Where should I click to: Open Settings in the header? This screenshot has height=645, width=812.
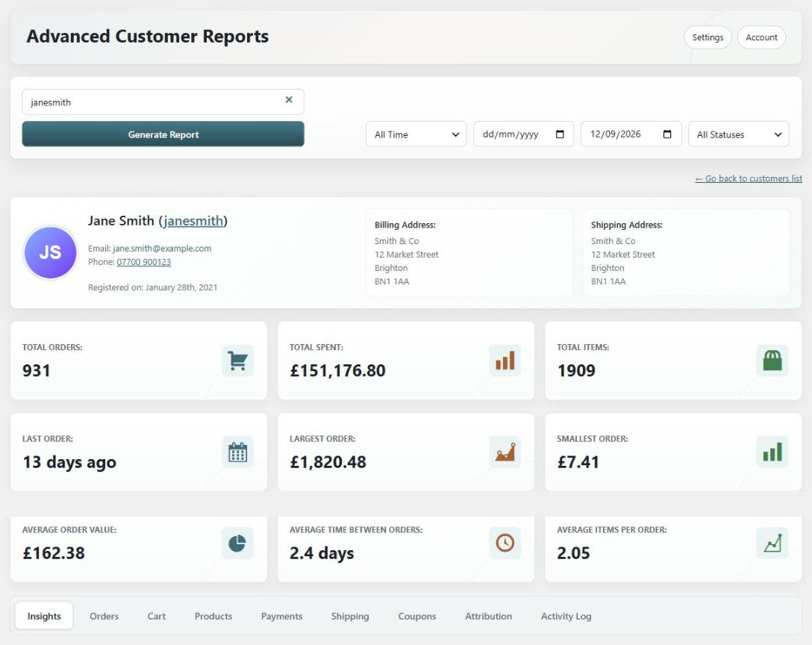tap(708, 37)
